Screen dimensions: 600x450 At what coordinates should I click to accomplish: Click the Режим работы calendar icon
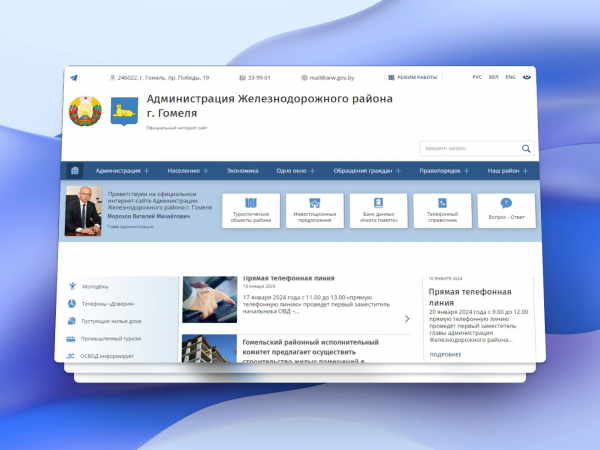[x=391, y=77]
